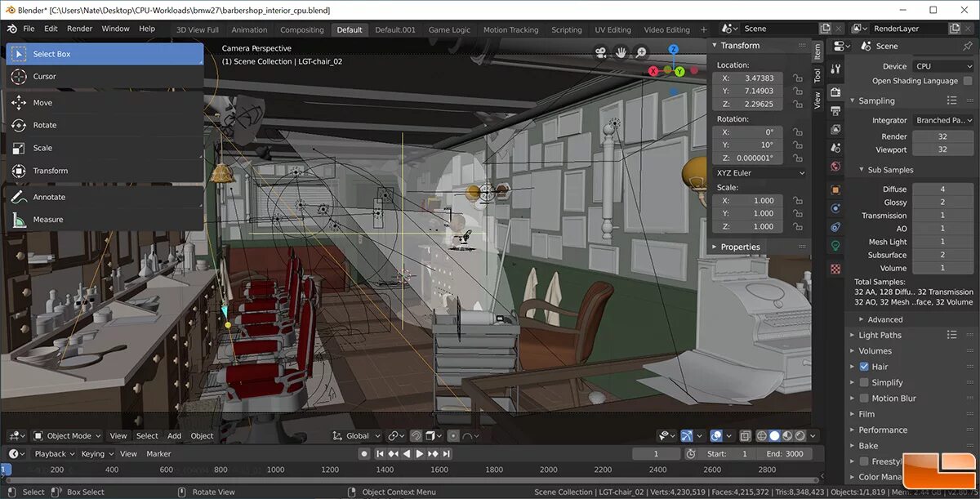Screen dimensions: 980x499
Task: Enable the Simplify checkbox
Action: 864,382
